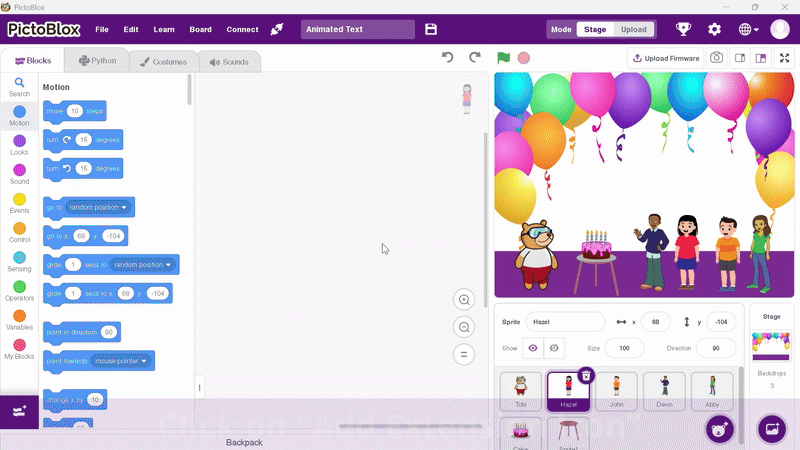Open settings gear icon
Screen dimensions: 800x450
point(714,30)
